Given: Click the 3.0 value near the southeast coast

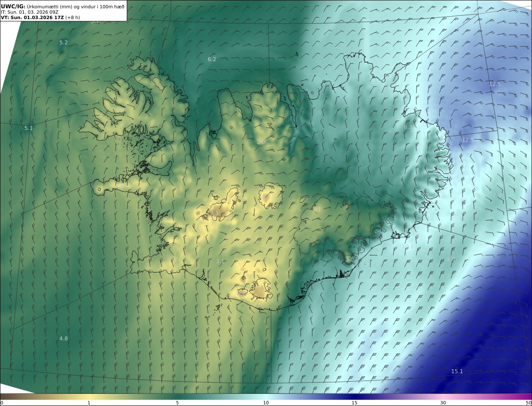Looking at the screenshot, I should [x=350, y=259].
